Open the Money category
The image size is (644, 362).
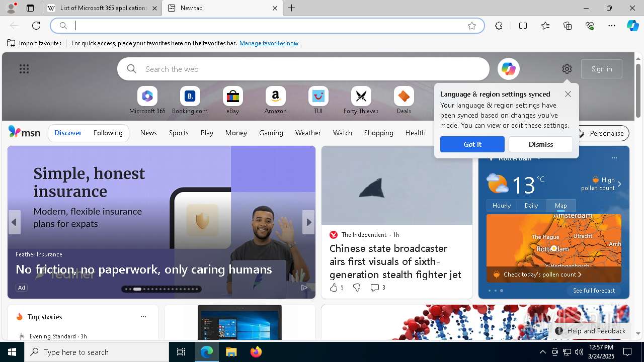[236, 133]
